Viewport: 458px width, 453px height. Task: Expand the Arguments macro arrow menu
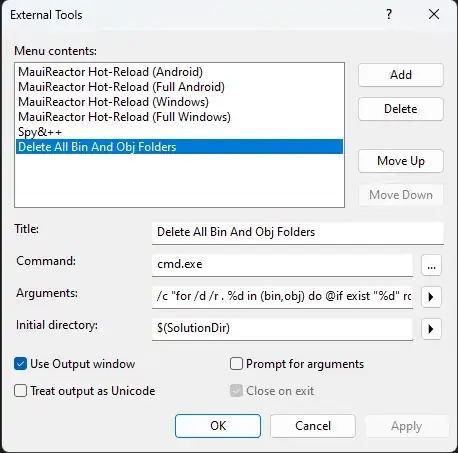pos(431,297)
